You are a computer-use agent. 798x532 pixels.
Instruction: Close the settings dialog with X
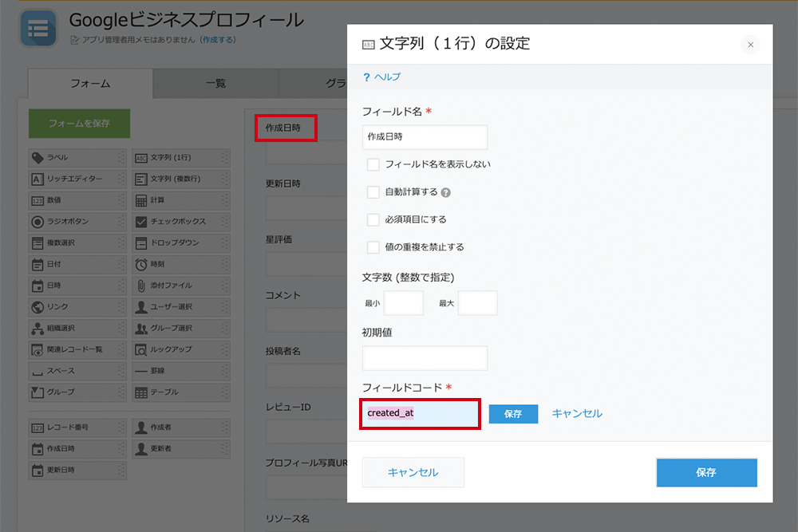(749, 45)
